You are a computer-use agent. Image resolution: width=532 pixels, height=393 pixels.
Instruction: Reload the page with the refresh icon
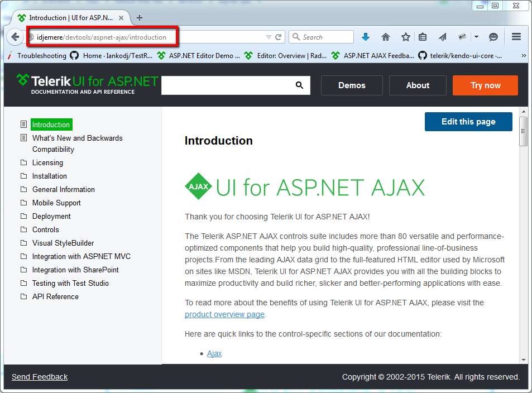pos(278,37)
